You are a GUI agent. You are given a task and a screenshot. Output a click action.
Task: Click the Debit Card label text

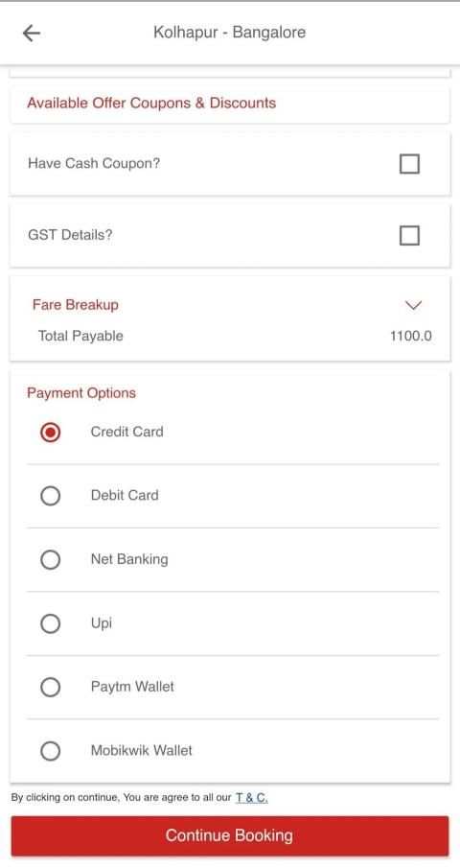[x=125, y=495]
